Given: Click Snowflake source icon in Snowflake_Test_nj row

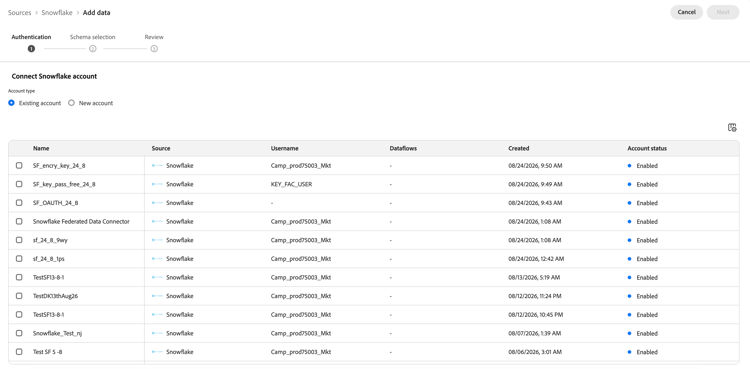Looking at the screenshot, I should (157, 334).
